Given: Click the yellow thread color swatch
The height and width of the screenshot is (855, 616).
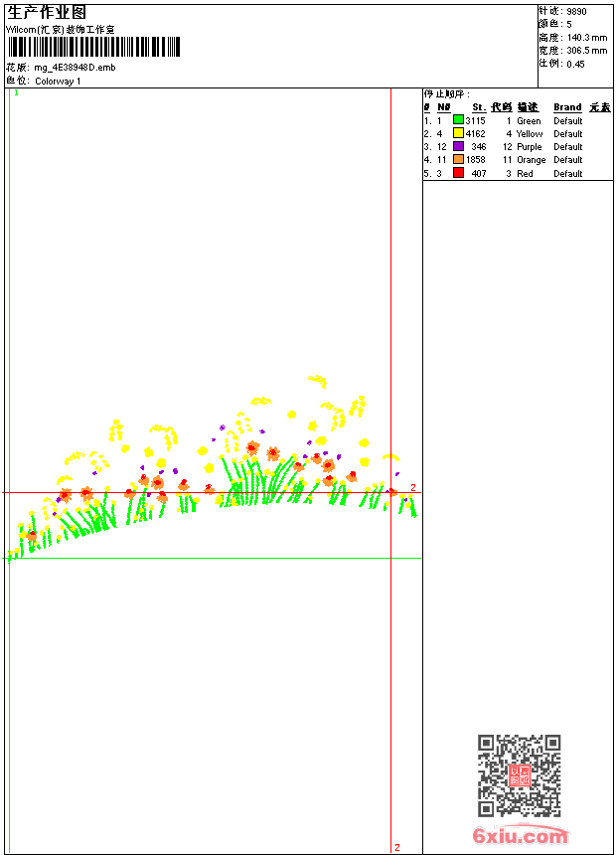Looking at the screenshot, I should coord(458,133).
